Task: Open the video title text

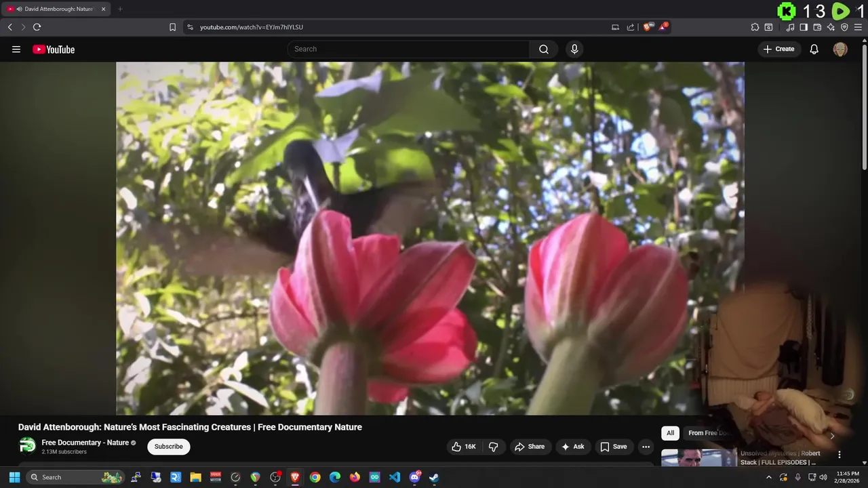Action: coord(190,427)
